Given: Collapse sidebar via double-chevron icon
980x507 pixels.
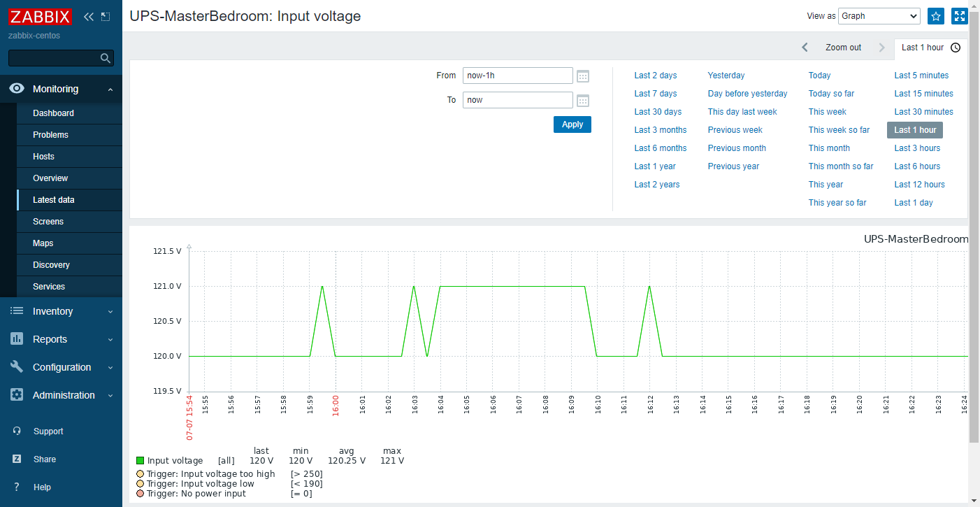Looking at the screenshot, I should [x=87, y=16].
